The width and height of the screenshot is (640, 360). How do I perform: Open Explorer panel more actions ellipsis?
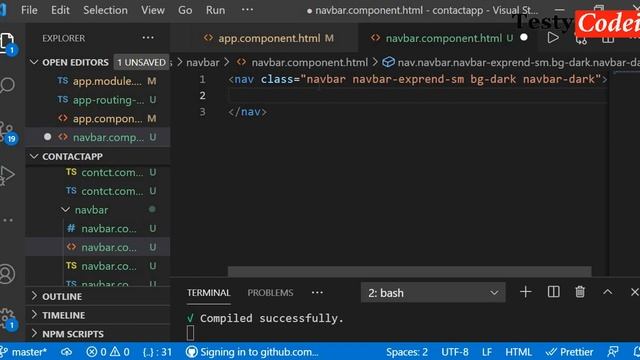[148, 38]
